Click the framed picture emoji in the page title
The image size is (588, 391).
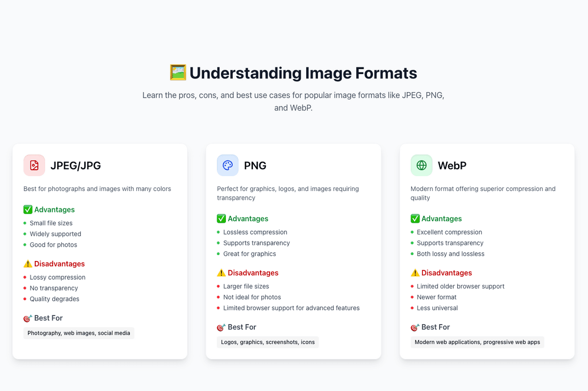[x=178, y=73]
